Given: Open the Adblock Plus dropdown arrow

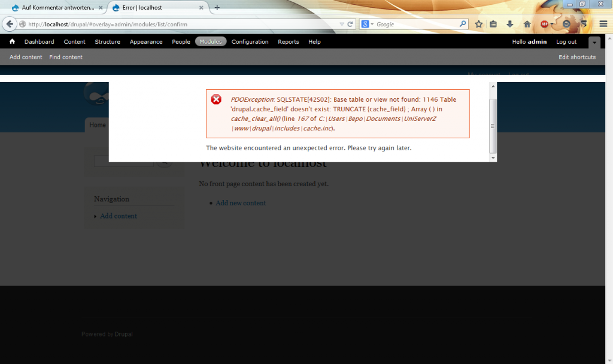Looking at the screenshot, I should pyautogui.click(x=553, y=25).
